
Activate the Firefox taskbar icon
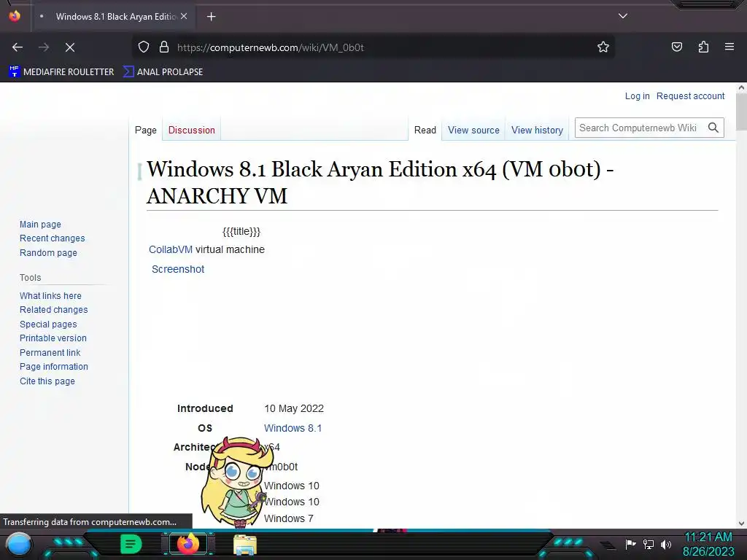187,544
